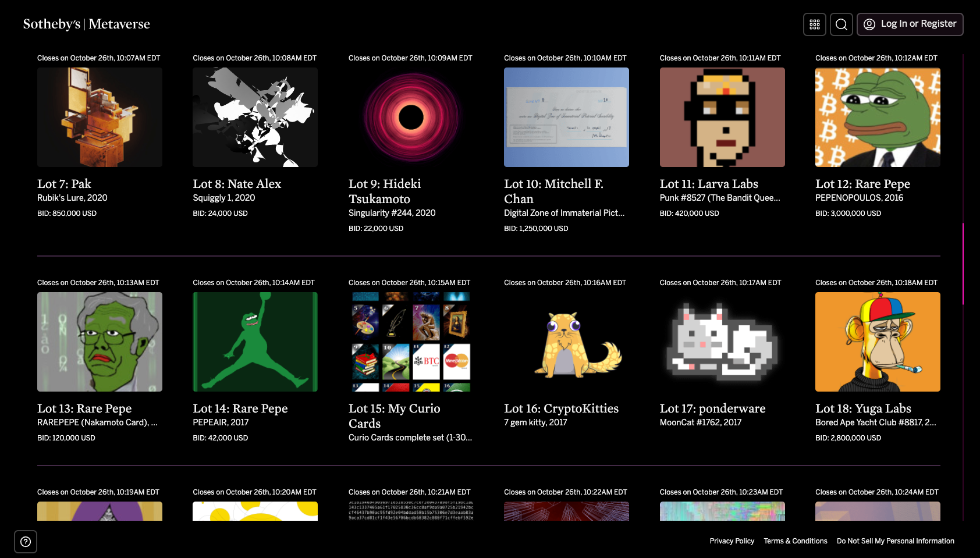980x558 pixels.
Task: Open Lot 8 Squiggly artwork thumbnail
Action: point(255,117)
